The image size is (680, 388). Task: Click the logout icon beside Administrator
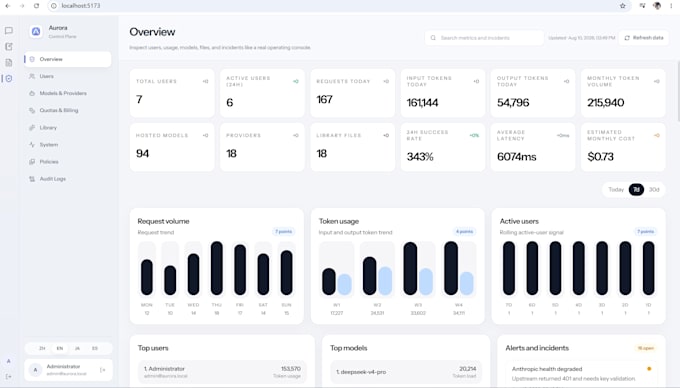click(103, 370)
